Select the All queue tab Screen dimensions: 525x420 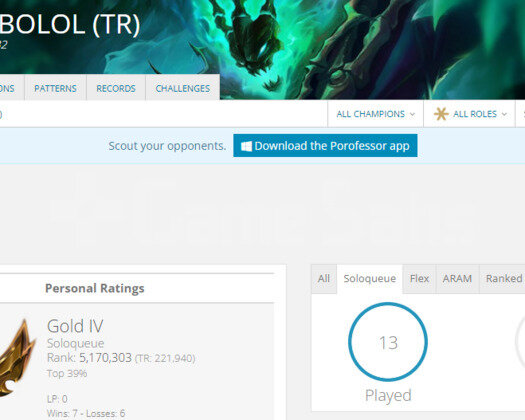coord(324,278)
